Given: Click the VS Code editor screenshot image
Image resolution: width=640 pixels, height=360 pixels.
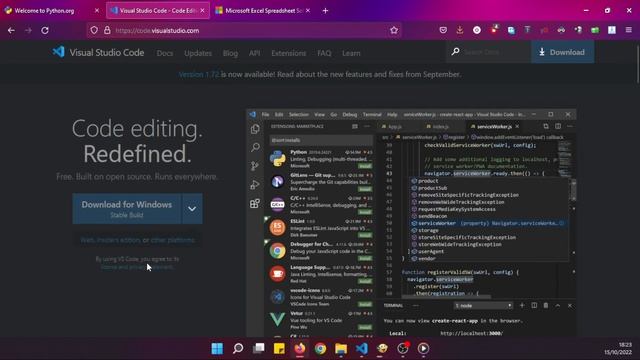Looking at the screenshot, I should (411, 223).
